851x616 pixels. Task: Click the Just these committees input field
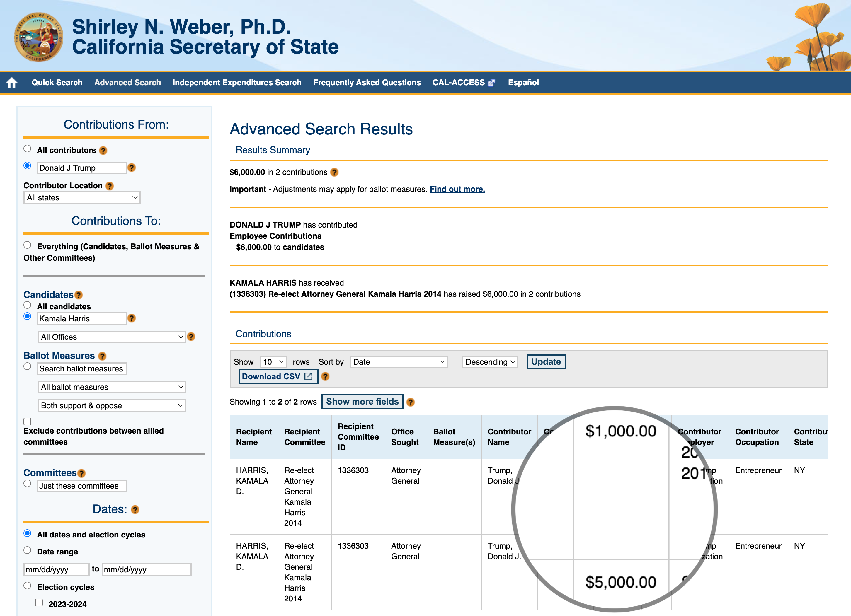click(x=82, y=486)
